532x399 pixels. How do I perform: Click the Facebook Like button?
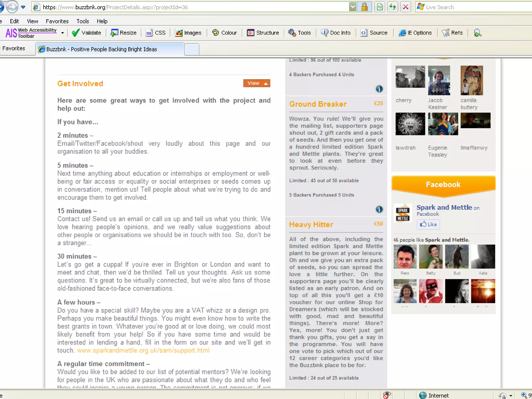[428, 224]
